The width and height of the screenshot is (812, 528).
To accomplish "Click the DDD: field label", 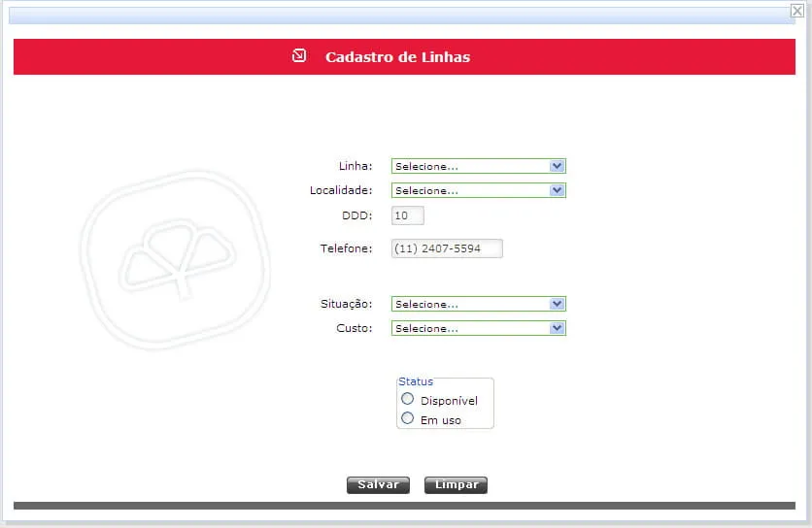I will click(356, 215).
